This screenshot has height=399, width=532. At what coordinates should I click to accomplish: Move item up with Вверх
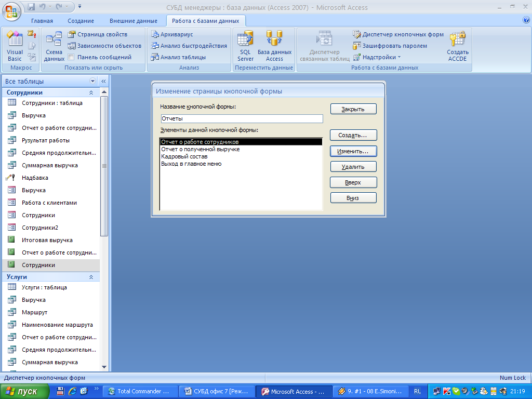[353, 182]
